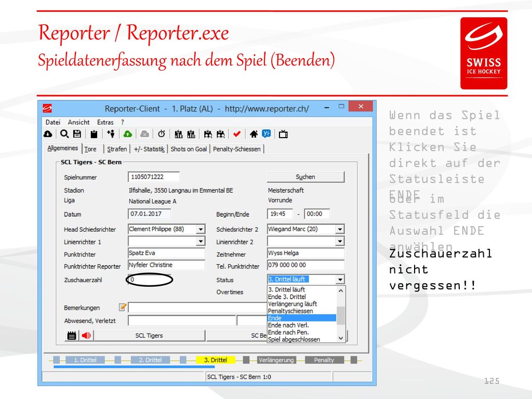Switch to the Strafen tab

tap(117, 149)
